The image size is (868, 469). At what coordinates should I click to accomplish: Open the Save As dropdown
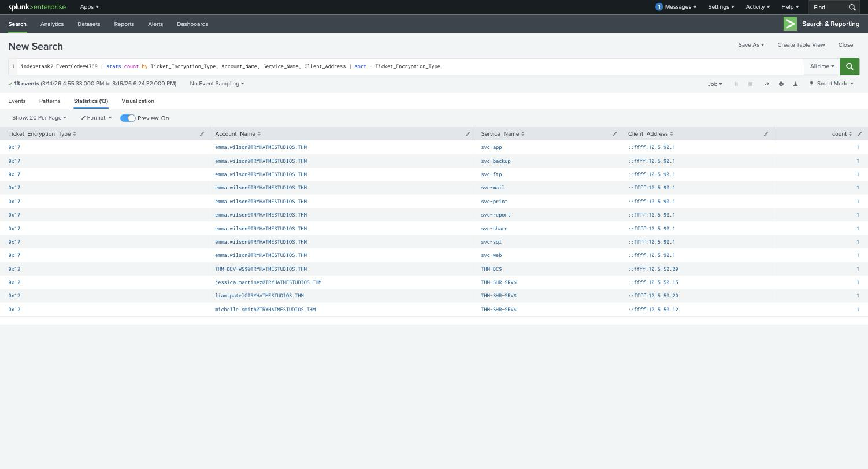(751, 45)
